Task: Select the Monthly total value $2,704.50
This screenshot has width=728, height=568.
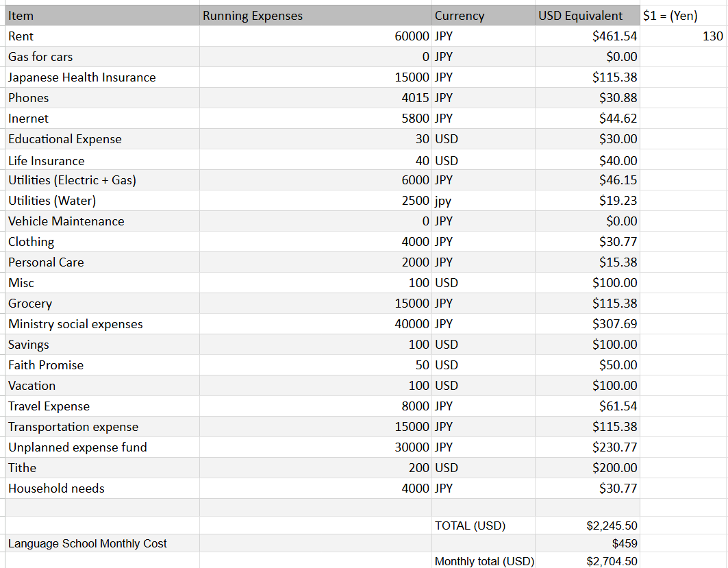Action: pos(588,560)
